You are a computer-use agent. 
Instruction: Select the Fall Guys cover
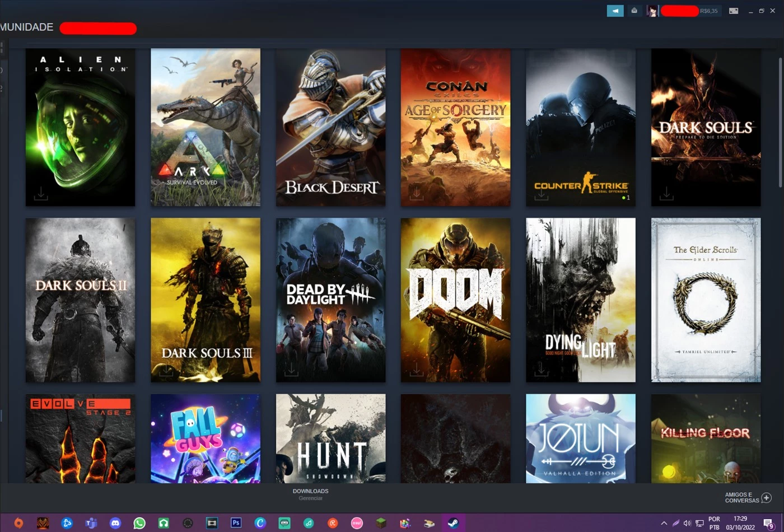[206, 438]
